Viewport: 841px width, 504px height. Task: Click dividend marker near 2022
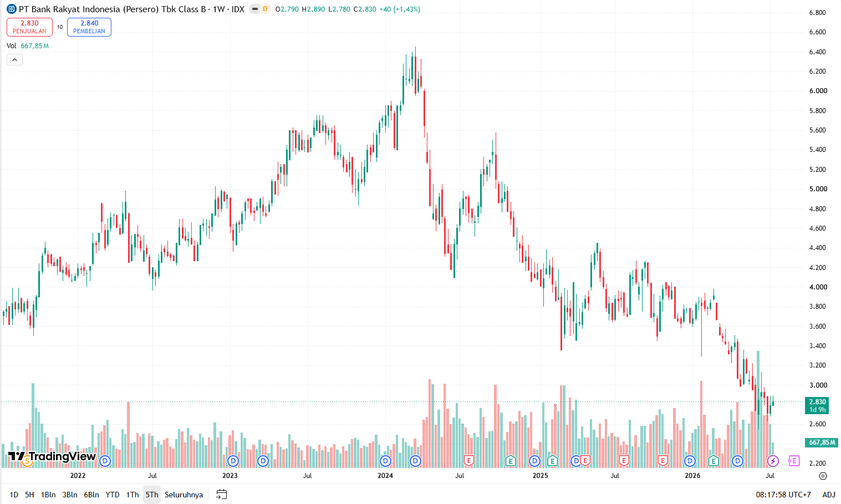105,461
